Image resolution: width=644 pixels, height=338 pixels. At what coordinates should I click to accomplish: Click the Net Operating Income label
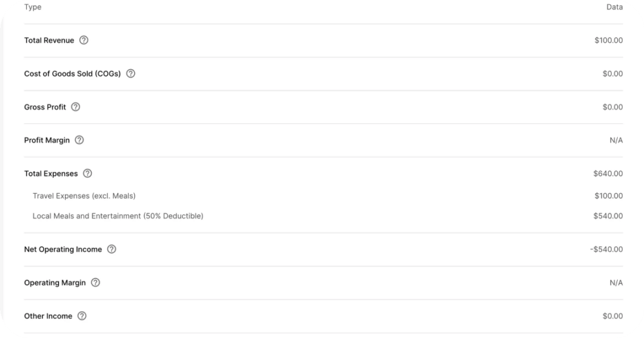pyautogui.click(x=63, y=249)
